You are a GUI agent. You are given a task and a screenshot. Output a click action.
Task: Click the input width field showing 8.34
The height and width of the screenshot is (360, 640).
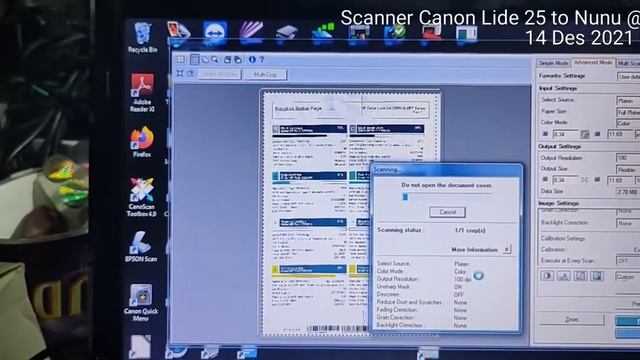(565, 134)
